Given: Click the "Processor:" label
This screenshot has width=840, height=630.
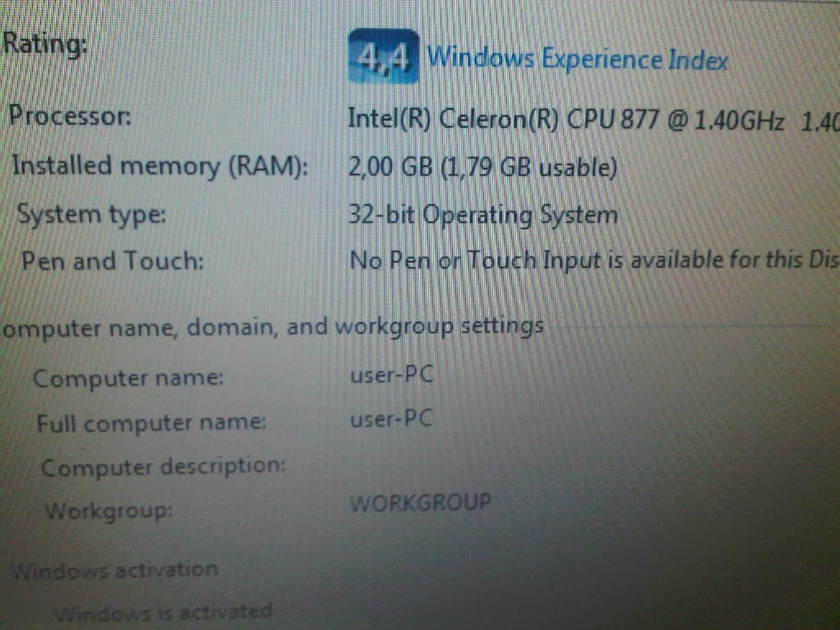Looking at the screenshot, I should pos(71,115).
